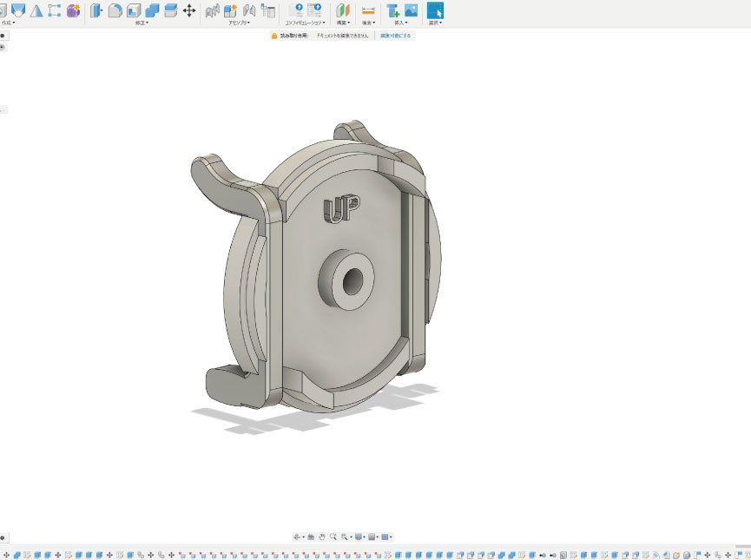Click the Joint tool in assemble group

(x=249, y=10)
